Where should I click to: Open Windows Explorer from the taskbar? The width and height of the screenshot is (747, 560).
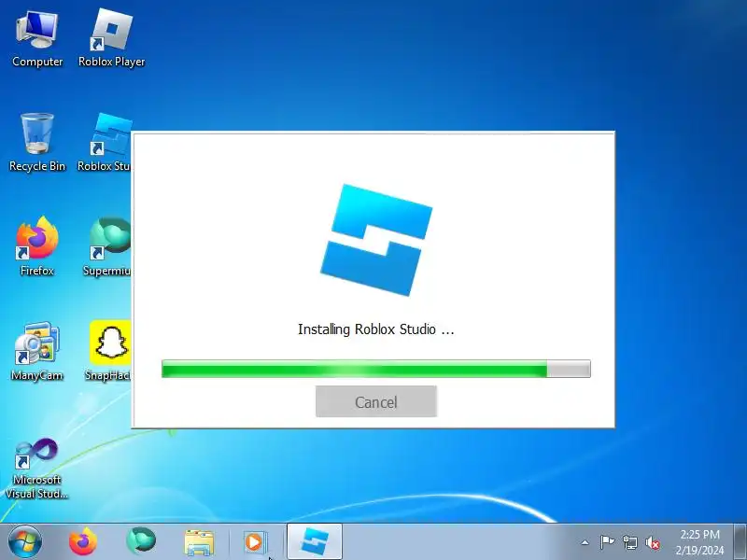tap(199, 542)
